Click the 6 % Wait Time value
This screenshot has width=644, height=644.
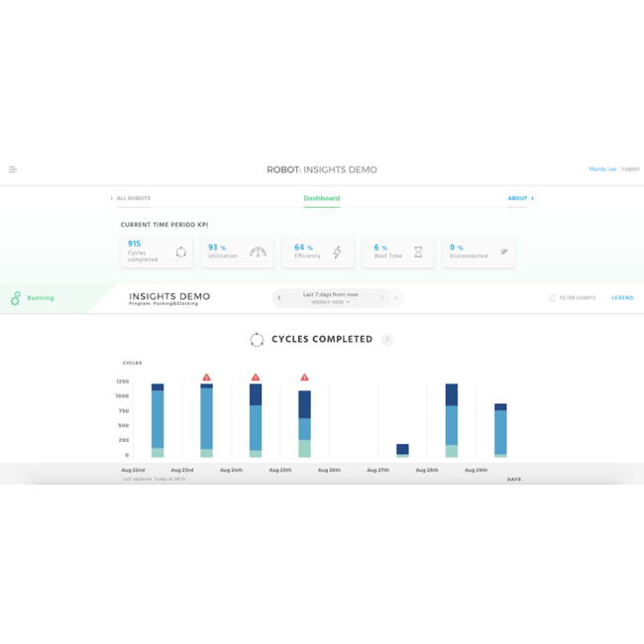(380, 248)
